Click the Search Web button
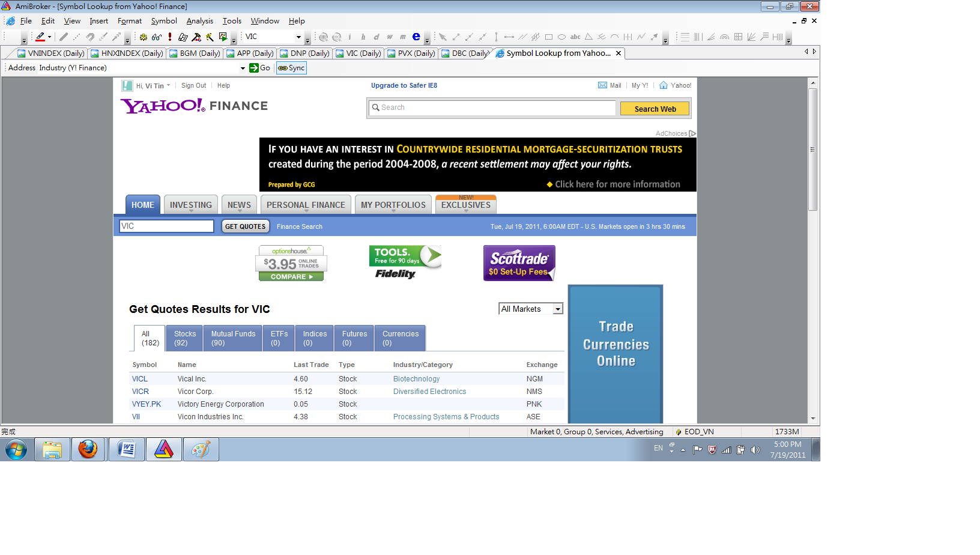This screenshot has width=980, height=555. coord(655,109)
